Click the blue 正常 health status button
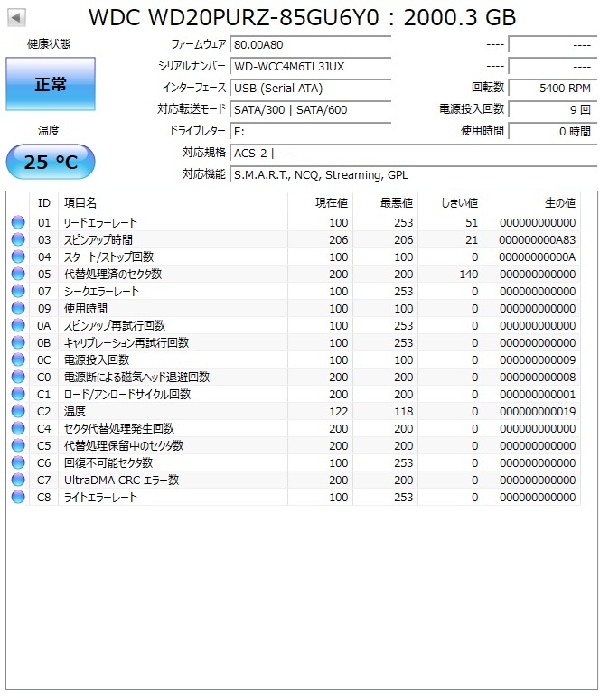The width and height of the screenshot is (609, 700). tap(51, 84)
